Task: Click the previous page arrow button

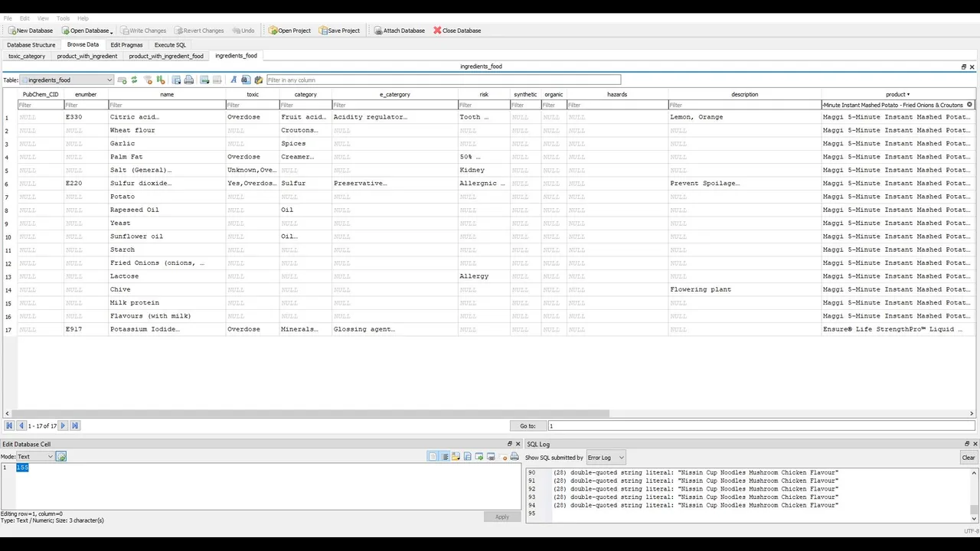Action: (x=21, y=425)
